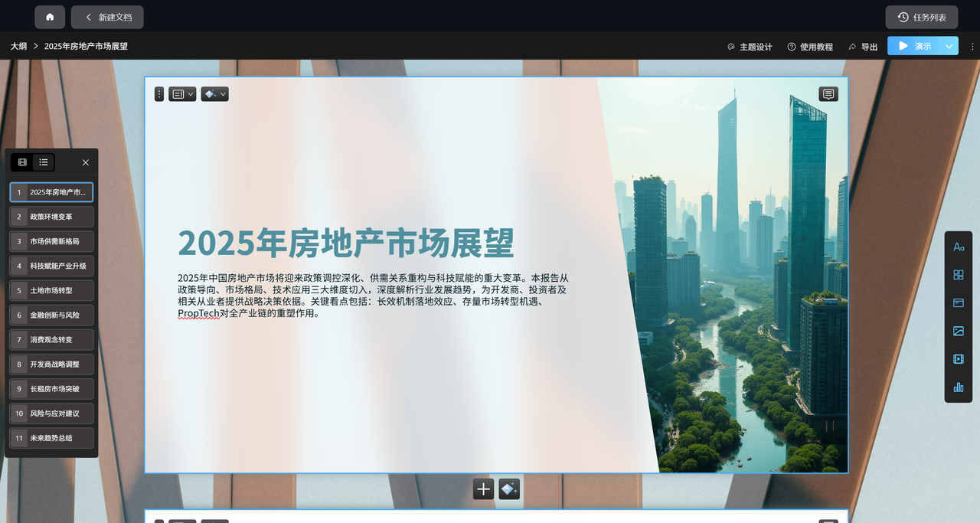Select slide 5 土地市场转型

pos(51,290)
